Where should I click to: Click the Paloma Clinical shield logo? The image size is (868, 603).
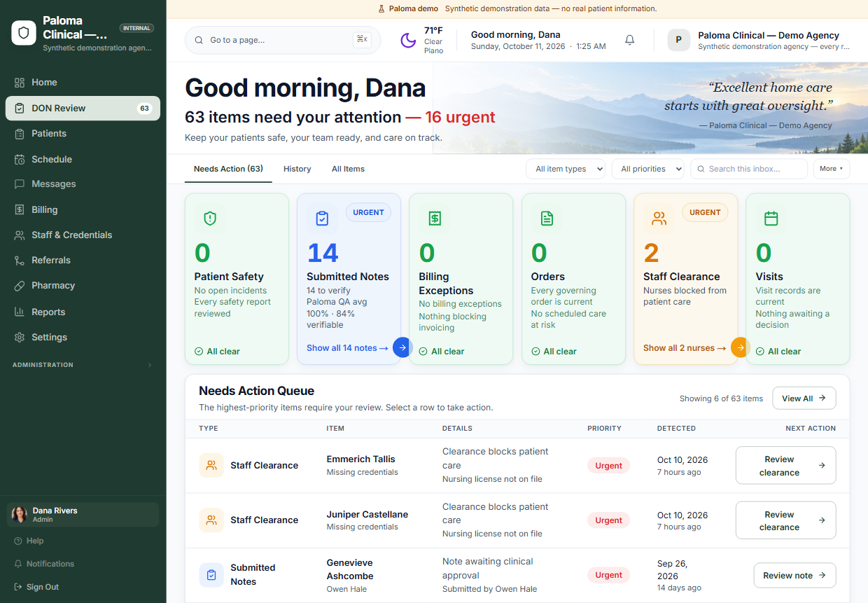tap(24, 33)
